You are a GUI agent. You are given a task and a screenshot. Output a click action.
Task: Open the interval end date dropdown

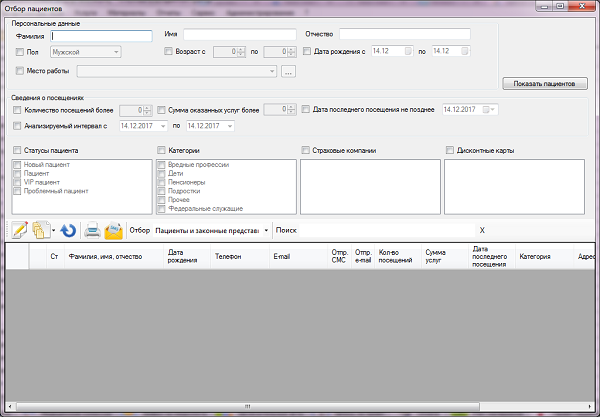pos(230,126)
